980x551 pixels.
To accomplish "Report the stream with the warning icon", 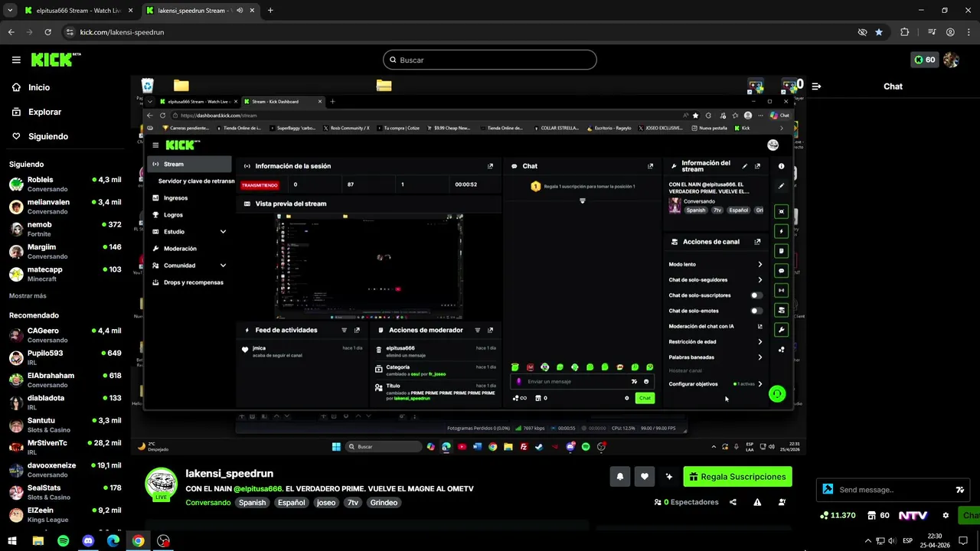I will (x=757, y=502).
